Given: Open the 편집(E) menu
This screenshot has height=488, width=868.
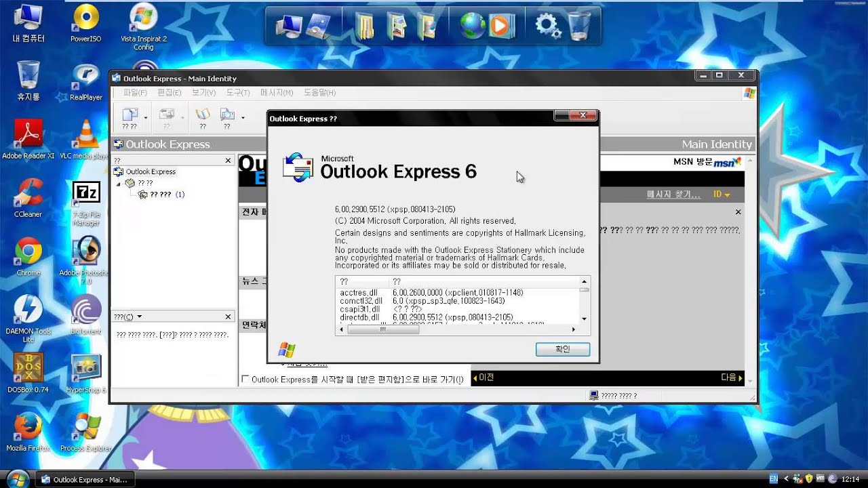Looking at the screenshot, I should click(x=169, y=92).
